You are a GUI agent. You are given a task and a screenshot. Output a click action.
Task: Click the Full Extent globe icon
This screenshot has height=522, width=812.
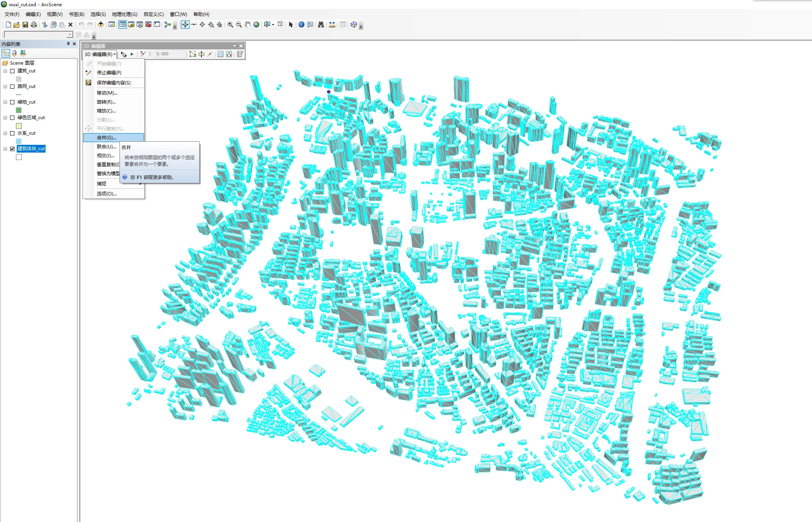click(x=256, y=25)
